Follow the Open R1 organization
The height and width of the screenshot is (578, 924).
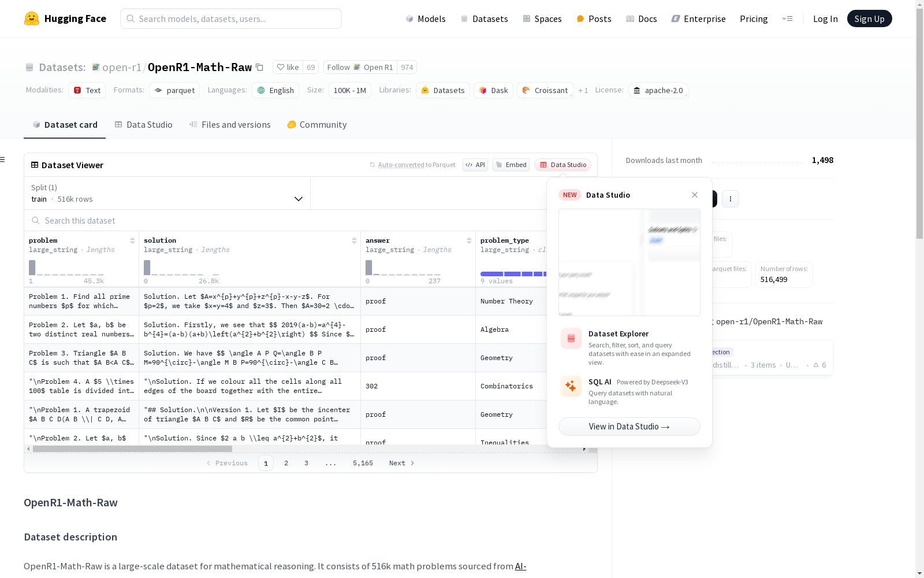(x=360, y=67)
